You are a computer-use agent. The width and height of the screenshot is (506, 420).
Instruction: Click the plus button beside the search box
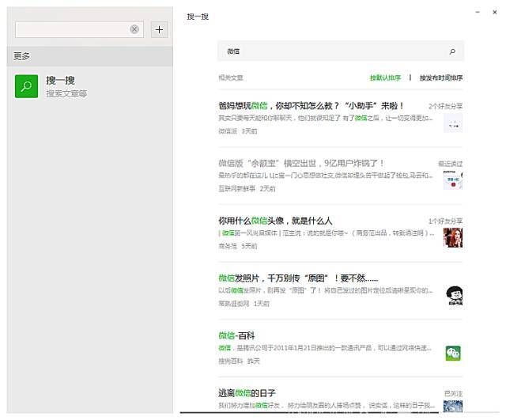(159, 30)
